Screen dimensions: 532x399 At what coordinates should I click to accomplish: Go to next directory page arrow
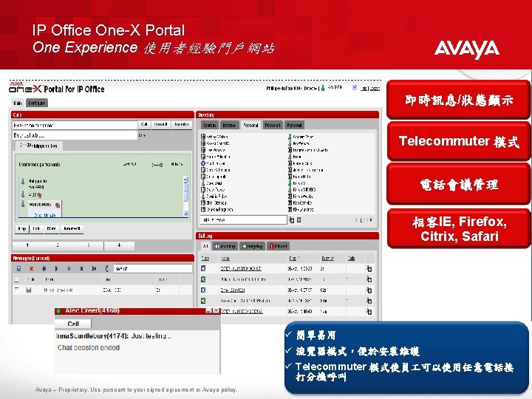pyautogui.click(x=371, y=220)
